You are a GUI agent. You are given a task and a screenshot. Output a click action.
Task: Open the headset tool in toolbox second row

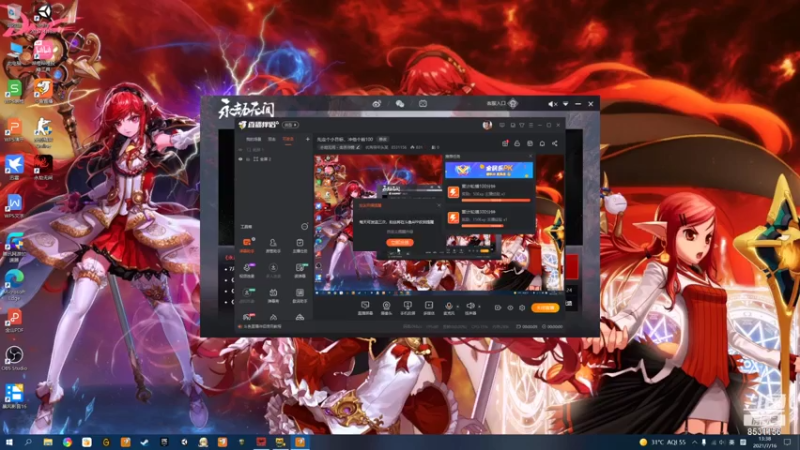point(247,270)
